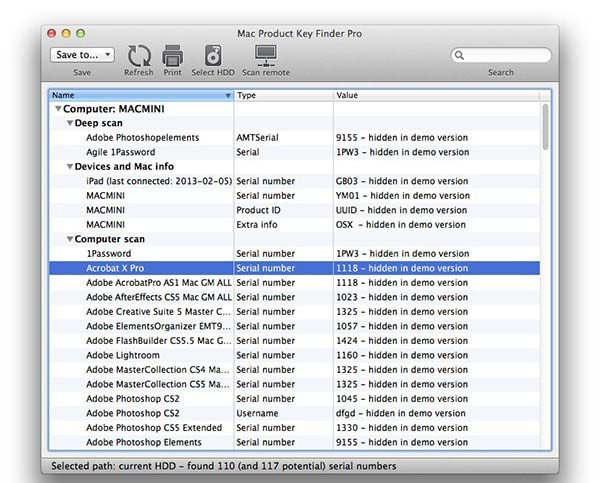Collapse the Deep scan group
The height and width of the screenshot is (483, 600).
coord(70,123)
